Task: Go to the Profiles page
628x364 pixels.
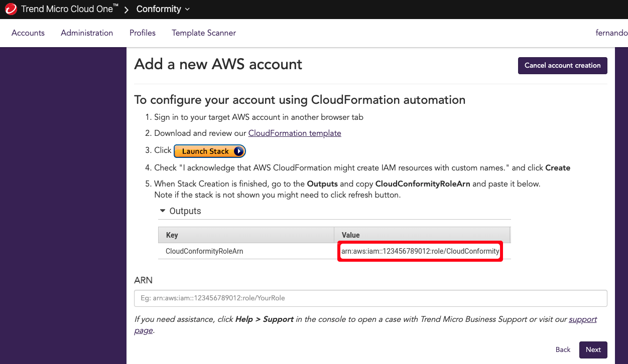Action: (143, 33)
